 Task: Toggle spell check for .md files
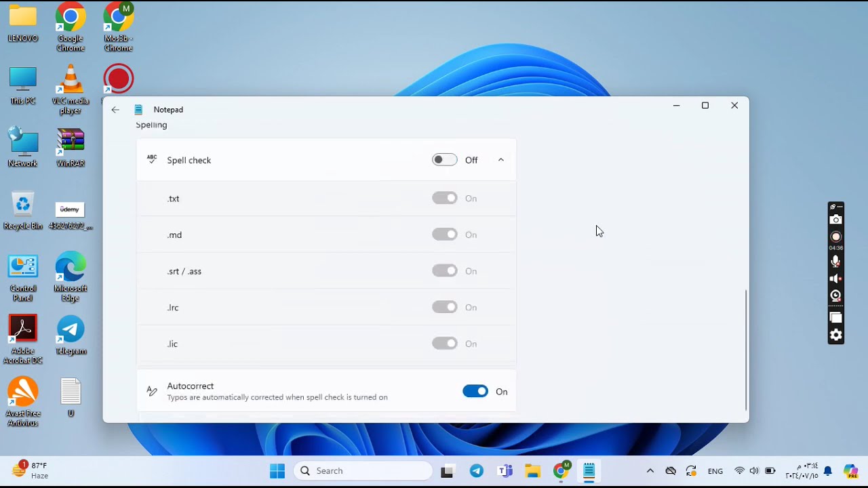point(444,235)
